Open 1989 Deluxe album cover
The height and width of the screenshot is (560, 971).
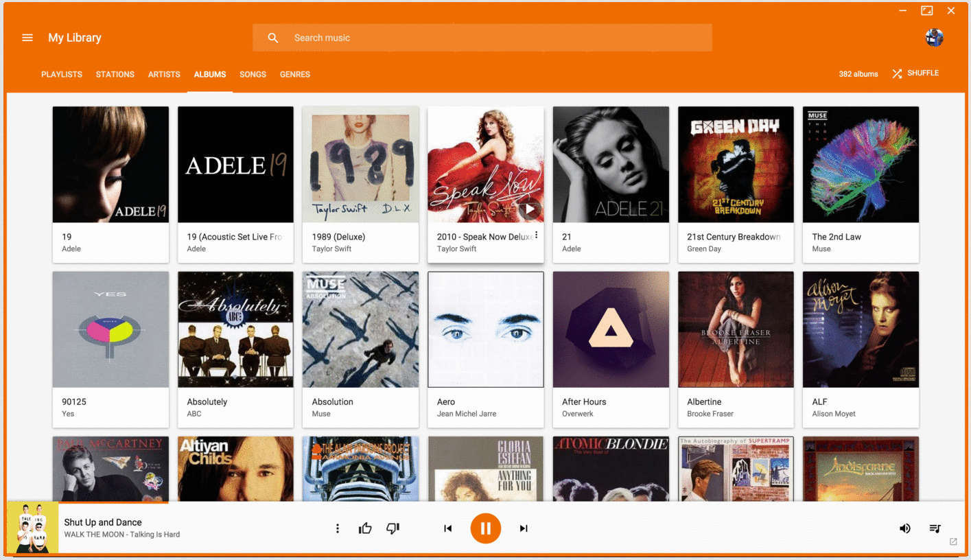[361, 164]
